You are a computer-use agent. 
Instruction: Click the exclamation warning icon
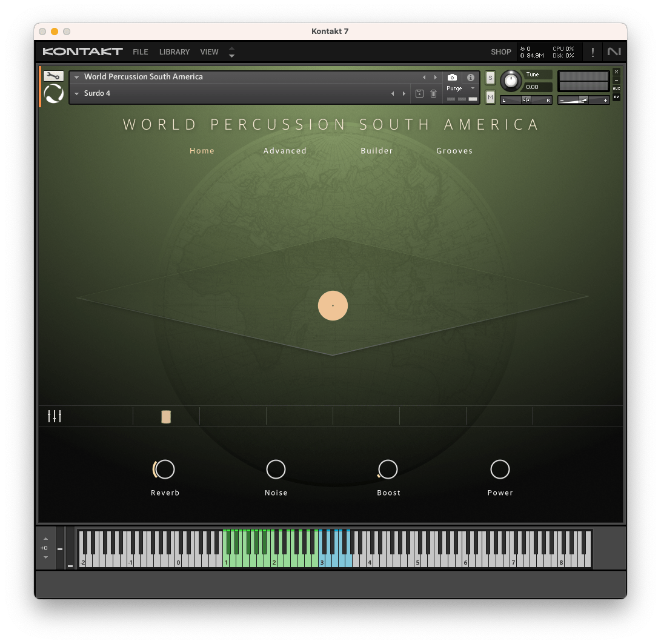pyautogui.click(x=593, y=52)
